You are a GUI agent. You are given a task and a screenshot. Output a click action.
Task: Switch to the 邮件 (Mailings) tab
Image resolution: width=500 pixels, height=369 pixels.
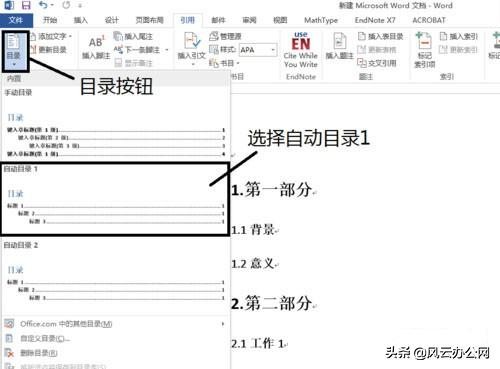coord(218,20)
